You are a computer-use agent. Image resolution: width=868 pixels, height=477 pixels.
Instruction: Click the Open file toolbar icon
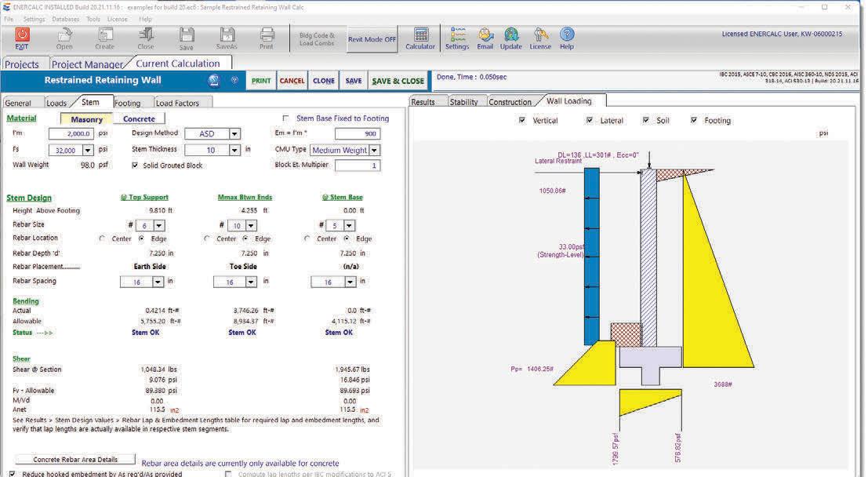pyautogui.click(x=64, y=35)
